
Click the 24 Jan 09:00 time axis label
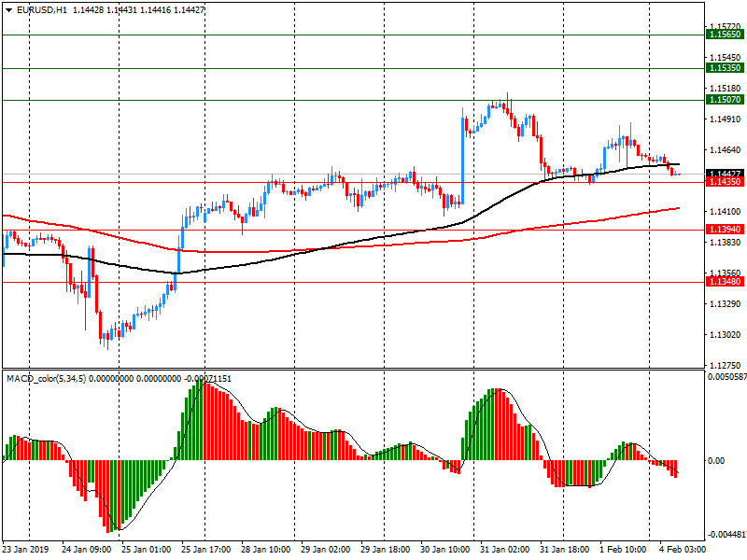86,549
